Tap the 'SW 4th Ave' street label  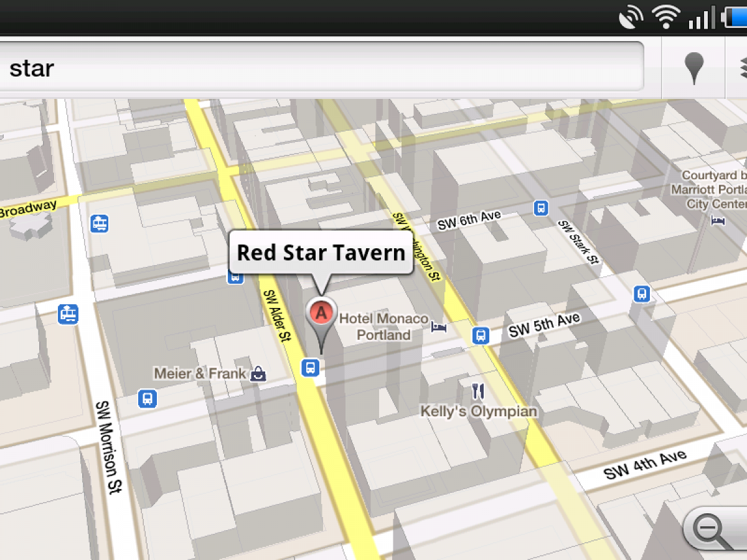(x=645, y=465)
